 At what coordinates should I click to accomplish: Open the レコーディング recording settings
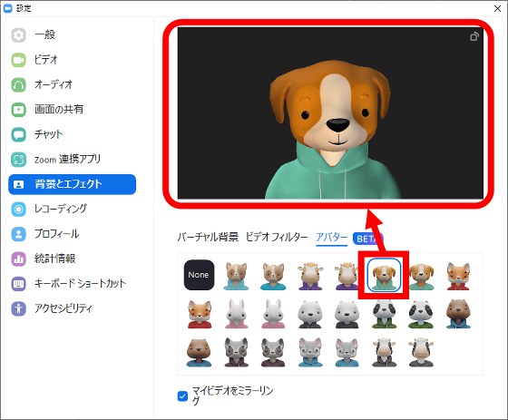coord(72,209)
